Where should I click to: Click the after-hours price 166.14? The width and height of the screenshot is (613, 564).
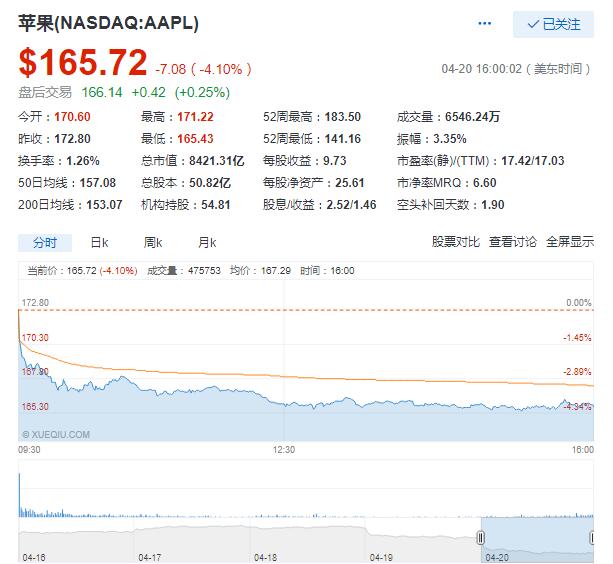[x=102, y=93]
